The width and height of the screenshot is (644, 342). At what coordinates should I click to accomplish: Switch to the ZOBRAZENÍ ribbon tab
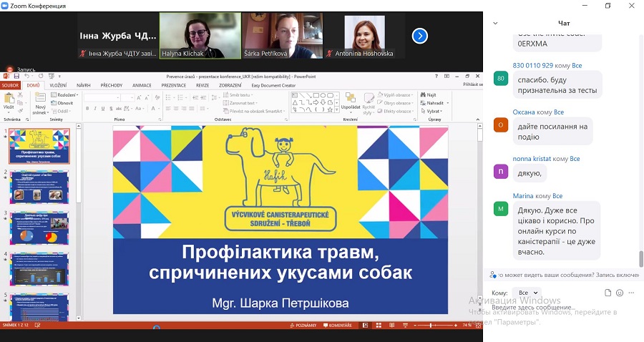[x=230, y=85]
